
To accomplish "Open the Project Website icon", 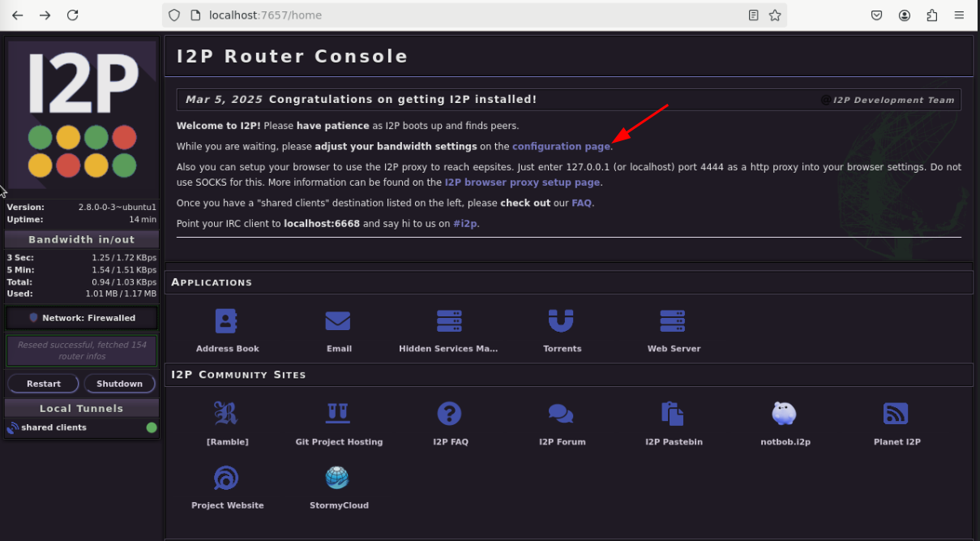I will point(226,478).
